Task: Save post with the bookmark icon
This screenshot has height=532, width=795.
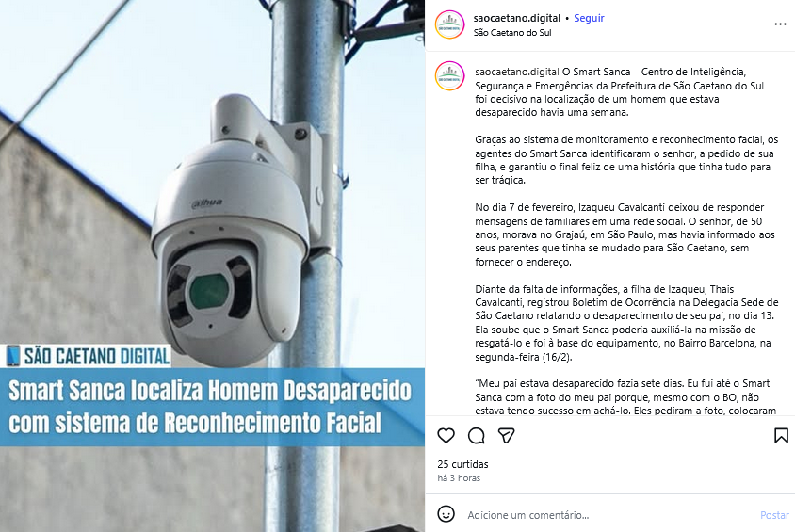Action: click(781, 435)
